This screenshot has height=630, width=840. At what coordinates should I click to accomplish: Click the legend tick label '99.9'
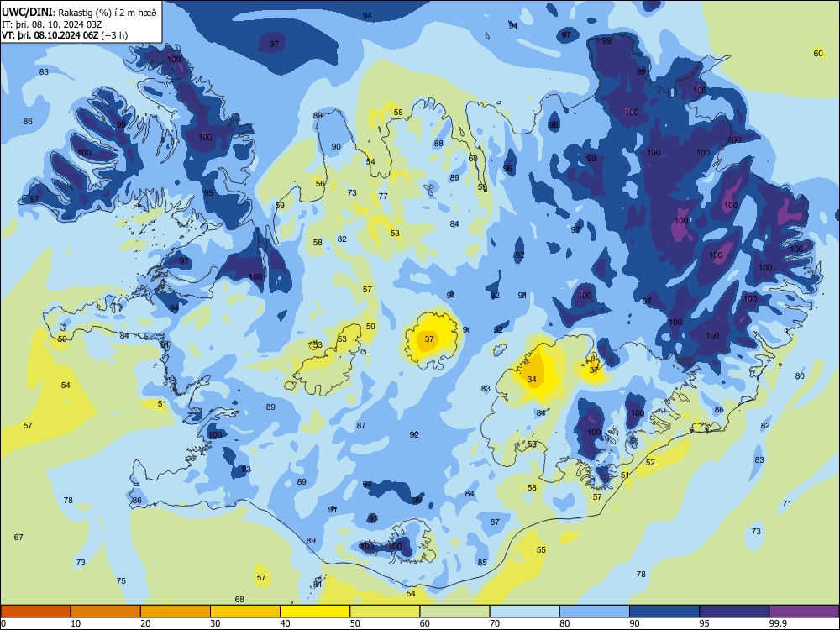pyautogui.click(x=778, y=623)
